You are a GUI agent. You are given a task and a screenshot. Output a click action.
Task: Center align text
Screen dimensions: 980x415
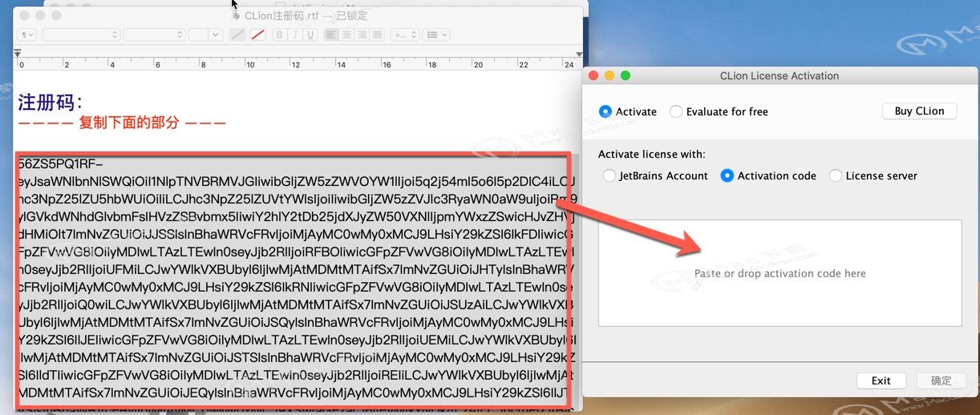346,34
